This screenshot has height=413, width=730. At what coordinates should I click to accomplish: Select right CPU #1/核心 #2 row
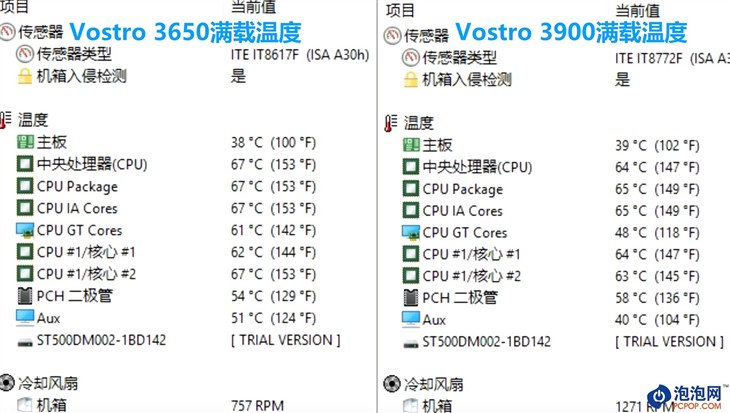565,276
